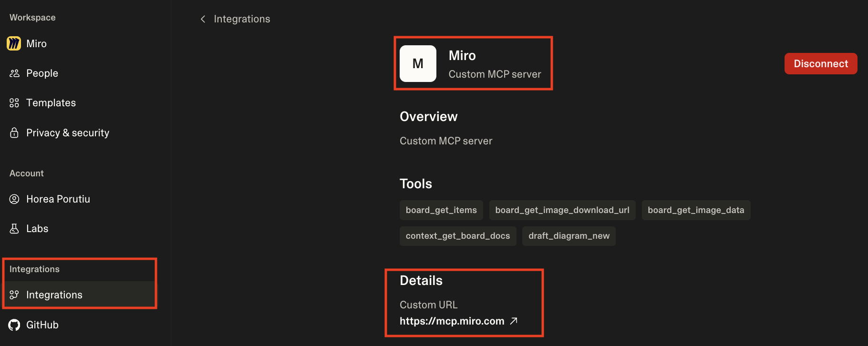Click the Workspace section label

(x=32, y=18)
